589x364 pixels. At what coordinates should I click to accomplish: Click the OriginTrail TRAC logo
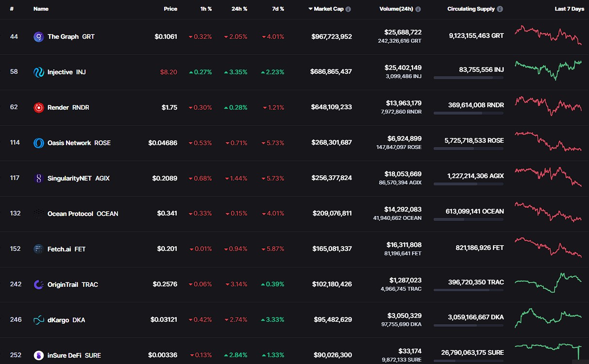click(x=39, y=284)
